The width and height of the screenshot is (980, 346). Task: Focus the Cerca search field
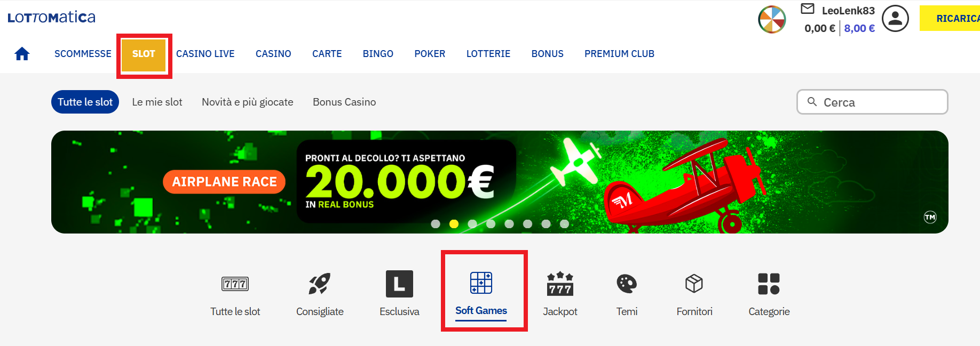click(x=872, y=102)
